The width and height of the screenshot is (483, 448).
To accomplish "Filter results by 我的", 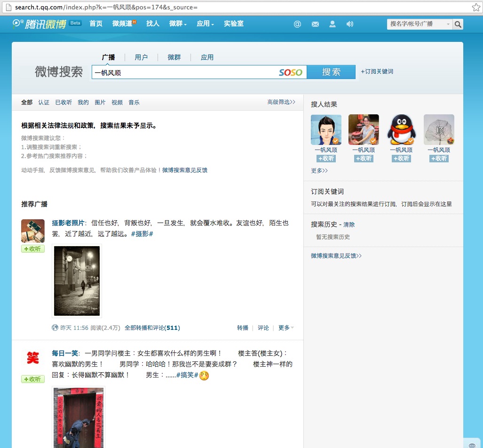I will click(83, 103).
